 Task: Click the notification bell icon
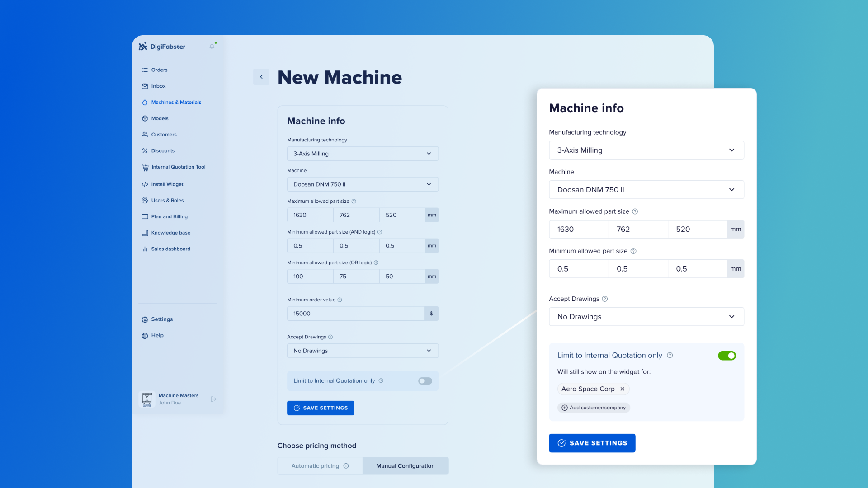tap(212, 47)
